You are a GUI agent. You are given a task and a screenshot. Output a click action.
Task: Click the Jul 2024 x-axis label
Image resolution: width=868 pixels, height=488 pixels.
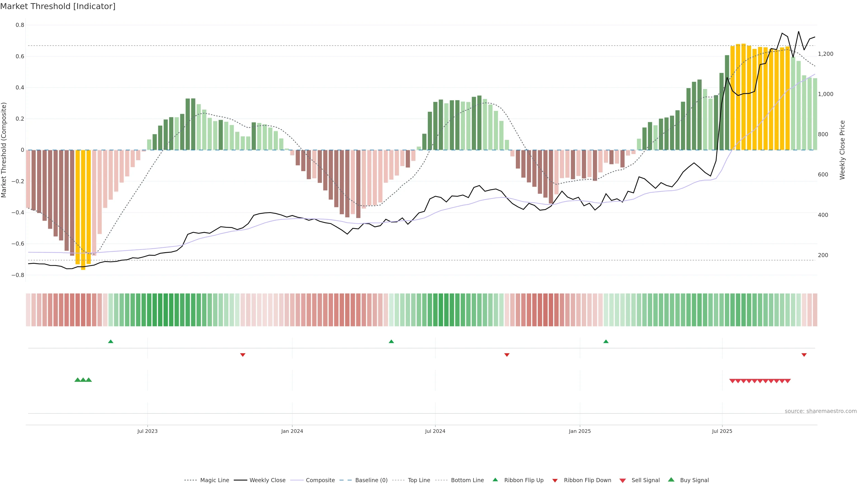435,431
